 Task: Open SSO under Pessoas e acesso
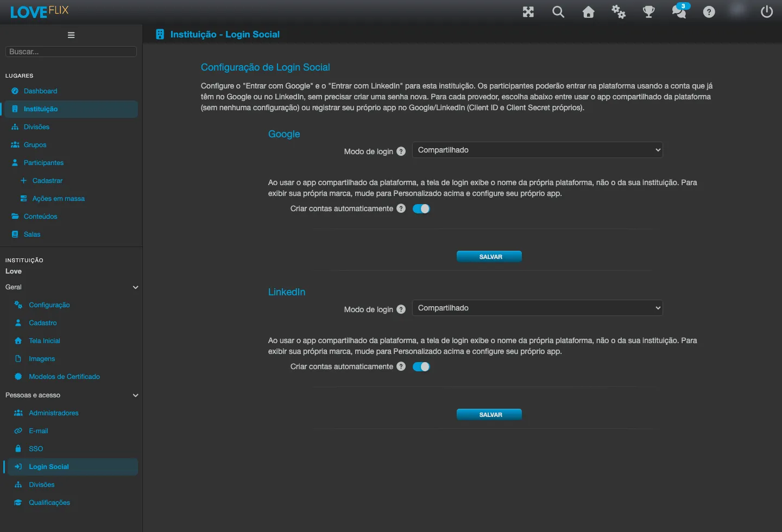coord(36,449)
